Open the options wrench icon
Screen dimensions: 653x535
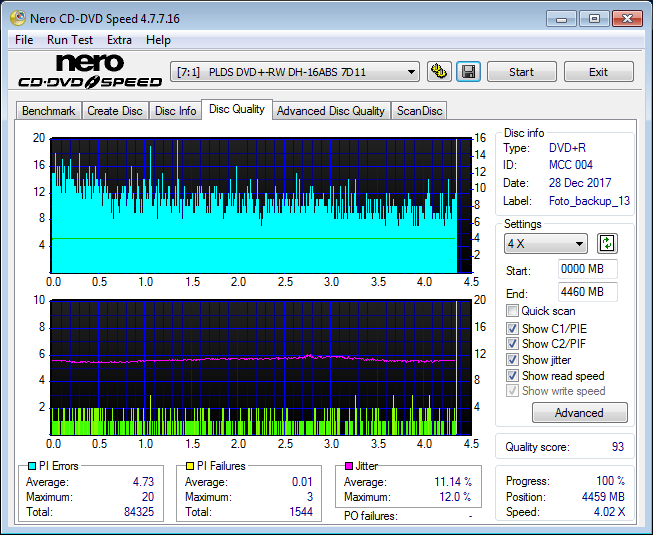pos(439,72)
